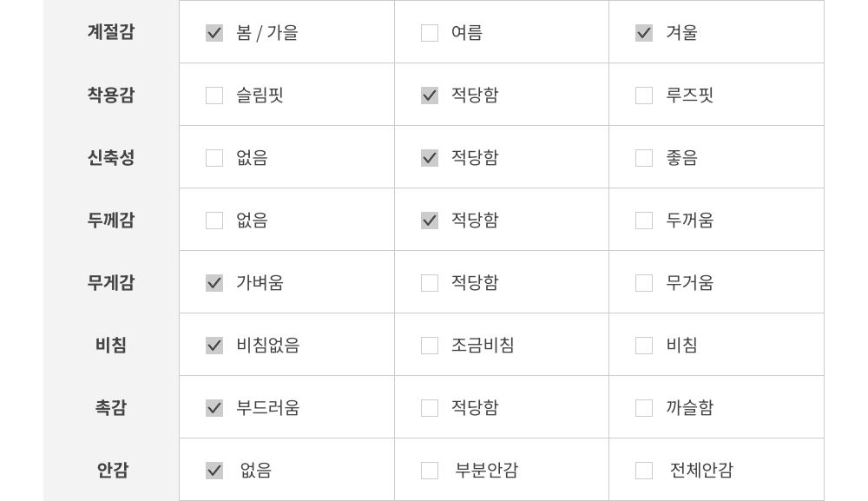The height and width of the screenshot is (501, 868).
Task: Uncheck the 겨울 checkbox
Action: (x=644, y=33)
